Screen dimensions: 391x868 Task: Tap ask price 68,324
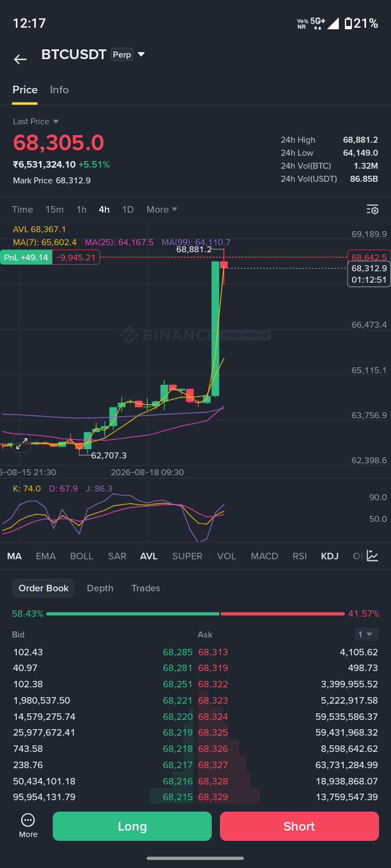(x=213, y=717)
